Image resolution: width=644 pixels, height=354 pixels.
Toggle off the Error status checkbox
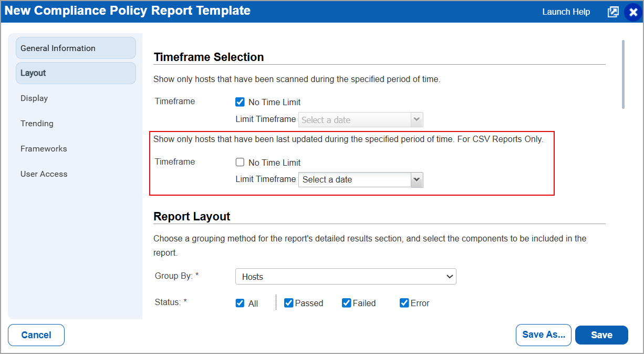coord(404,303)
